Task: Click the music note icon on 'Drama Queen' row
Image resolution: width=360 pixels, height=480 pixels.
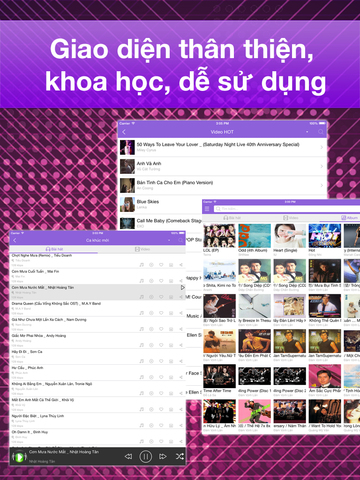Action: click(x=142, y=313)
